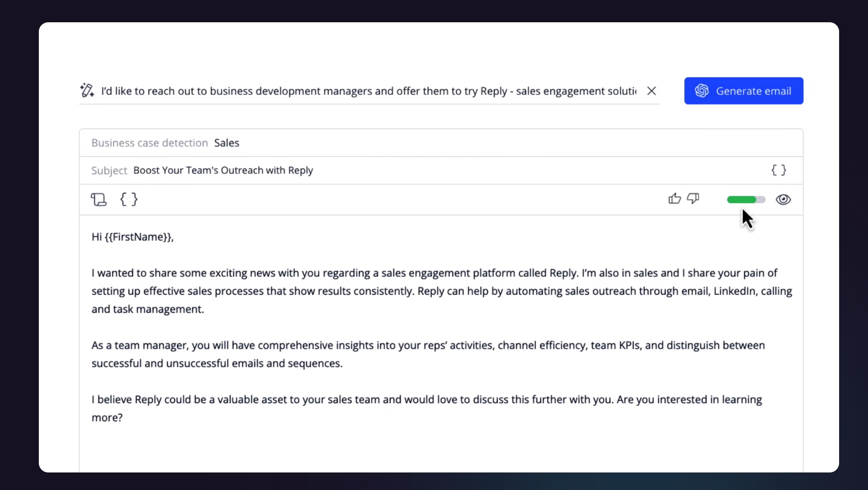Image resolution: width=868 pixels, height=490 pixels.
Task: Rate the generated email with a thumbs down
Action: pyautogui.click(x=692, y=199)
